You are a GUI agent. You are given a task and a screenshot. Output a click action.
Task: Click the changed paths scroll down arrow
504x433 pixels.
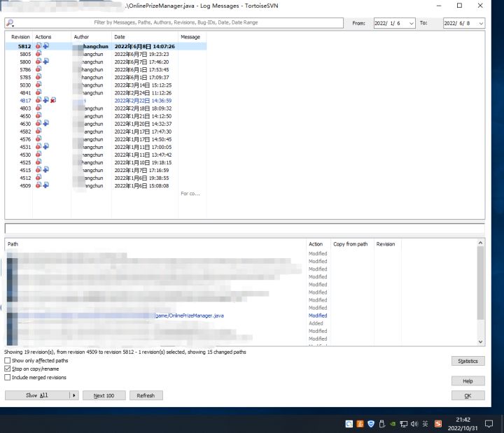[x=480, y=342]
